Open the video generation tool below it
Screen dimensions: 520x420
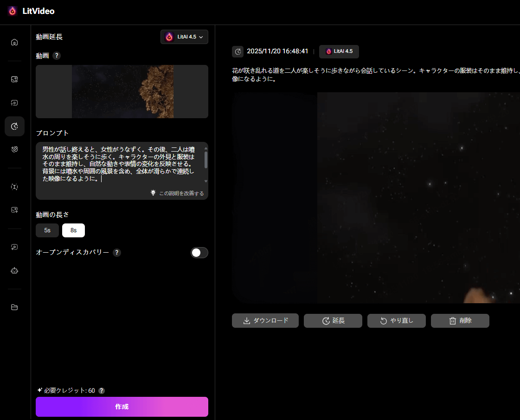pyautogui.click(x=14, y=102)
